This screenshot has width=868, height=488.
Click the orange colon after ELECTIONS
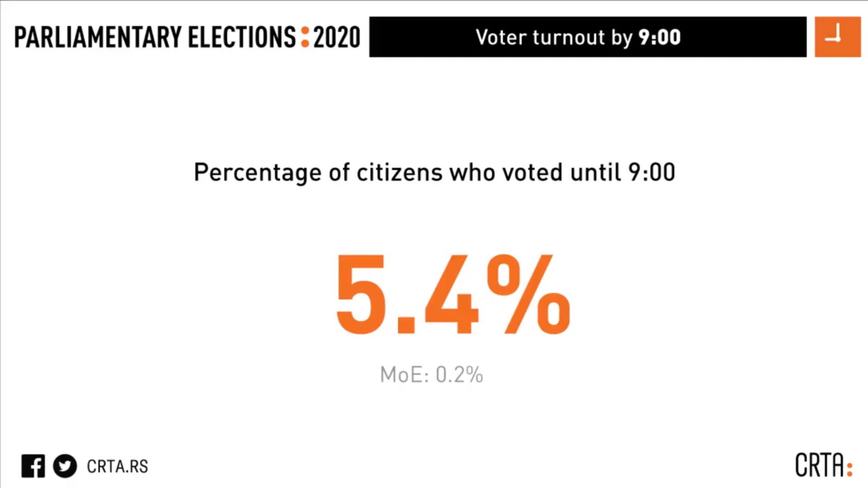[x=305, y=37]
